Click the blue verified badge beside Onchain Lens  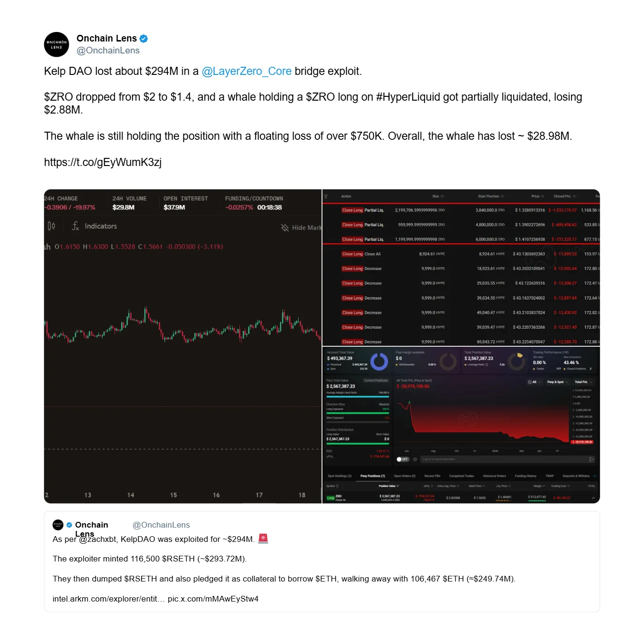[144, 39]
